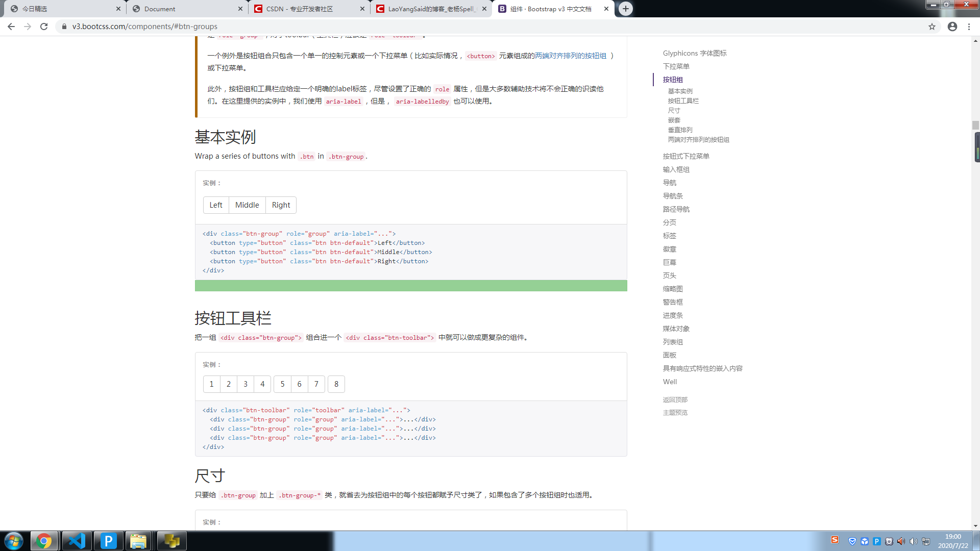Bookmark this page using the star icon
This screenshot has height=551, width=980.
[933, 26]
